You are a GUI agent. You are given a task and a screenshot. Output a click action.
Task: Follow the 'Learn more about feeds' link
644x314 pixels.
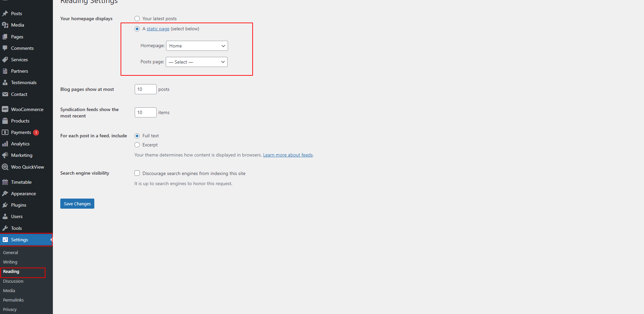[288, 155]
